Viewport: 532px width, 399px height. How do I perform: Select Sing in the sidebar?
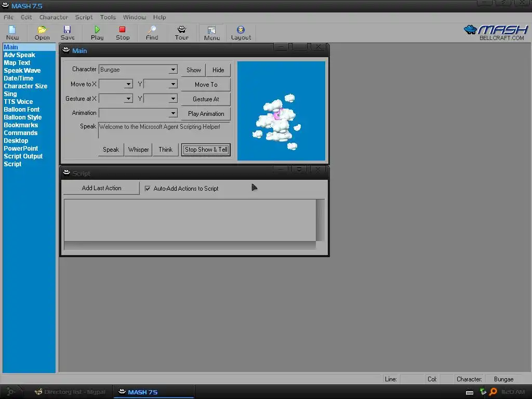pos(10,94)
